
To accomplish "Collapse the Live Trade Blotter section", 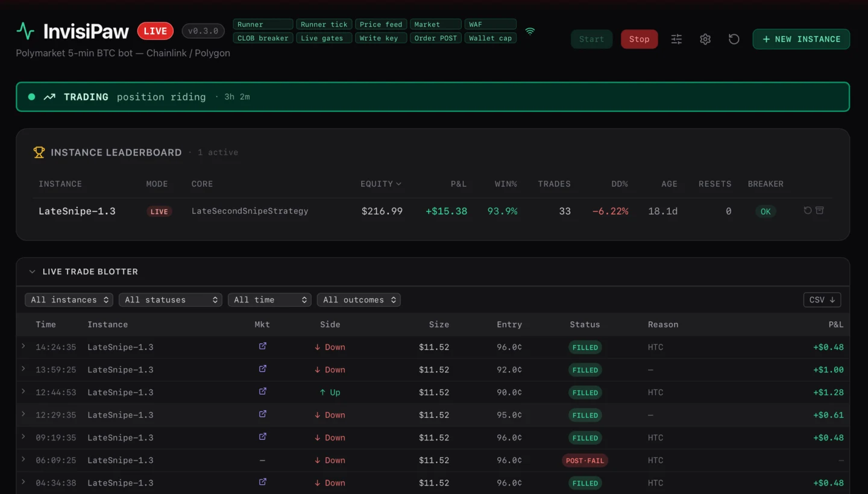I will pyautogui.click(x=33, y=272).
